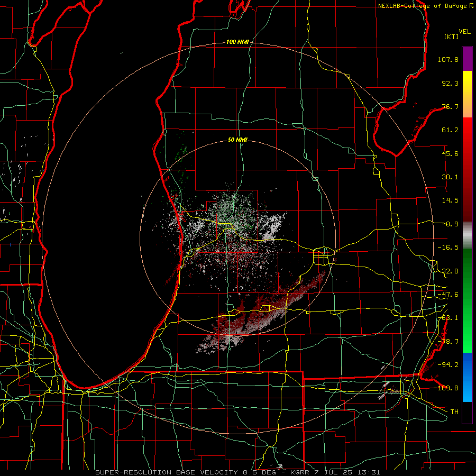Select the -47.6 scale value
Viewport: 476px width, 476px height.
point(448,295)
